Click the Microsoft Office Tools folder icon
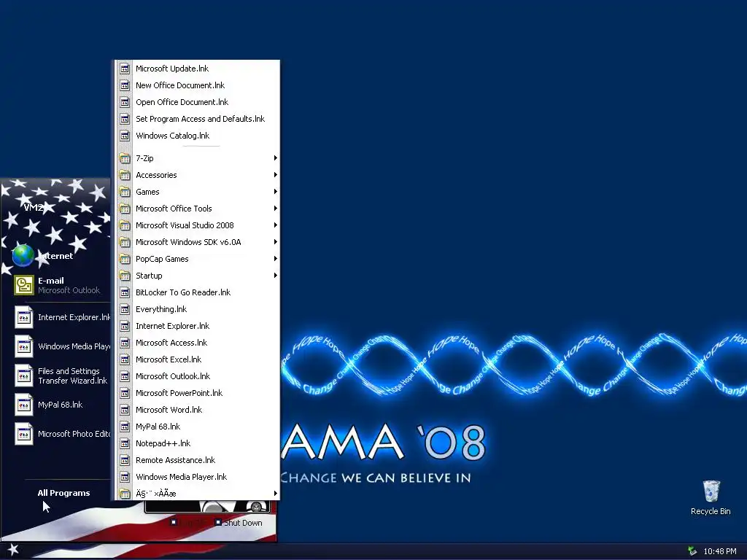This screenshot has width=747, height=560. click(x=125, y=209)
